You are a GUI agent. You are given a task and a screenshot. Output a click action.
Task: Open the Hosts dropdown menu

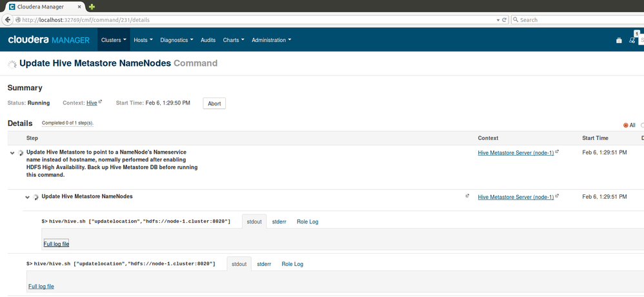coord(143,40)
